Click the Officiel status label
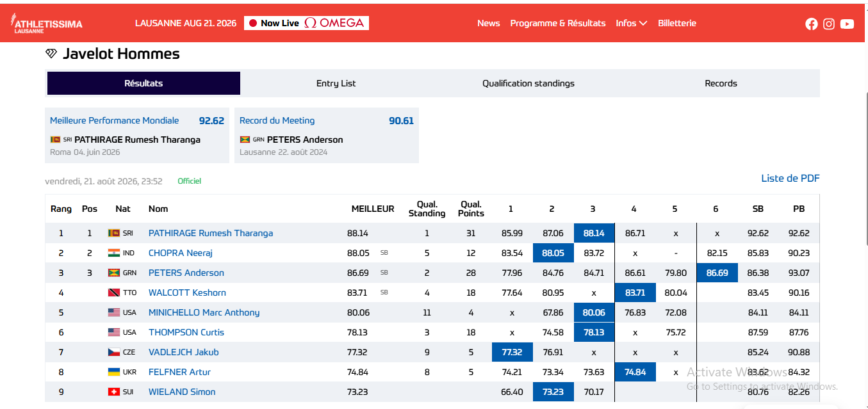Image resolution: width=868 pixels, height=409 pixels. coord(189,181)
